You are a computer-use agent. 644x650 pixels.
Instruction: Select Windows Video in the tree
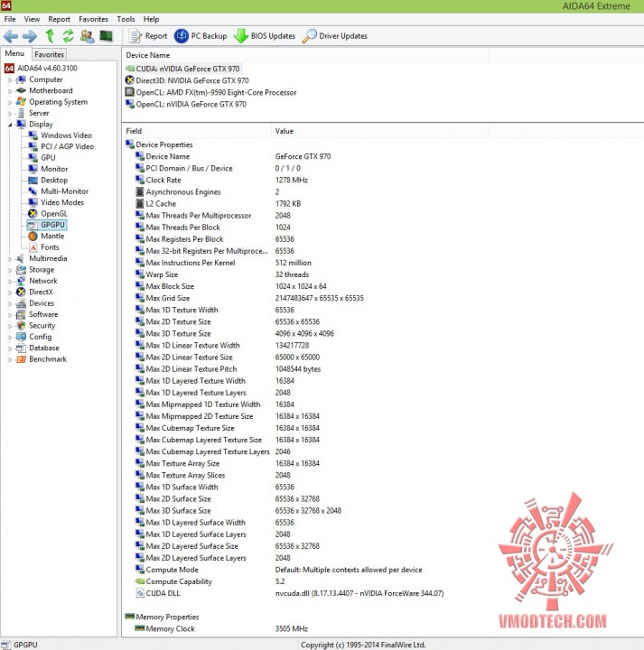(61, 135)
